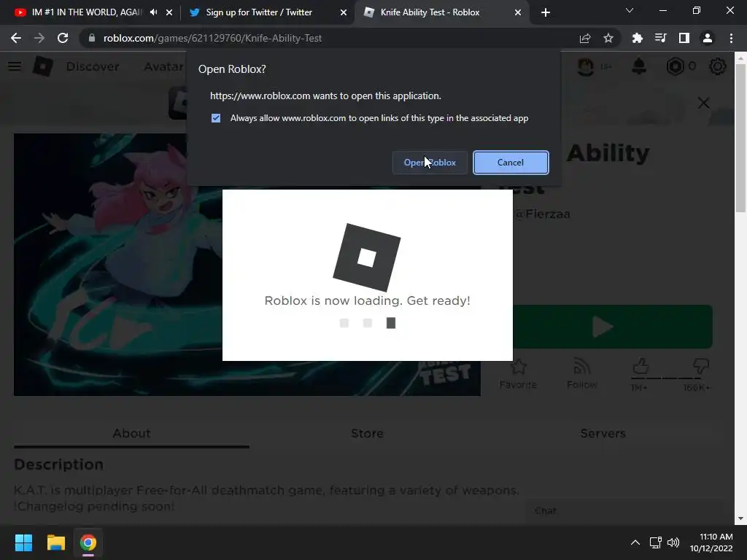Open Chrome three-dot menu
The width and height of the screenshot is (747, 560).
(731, 38)
